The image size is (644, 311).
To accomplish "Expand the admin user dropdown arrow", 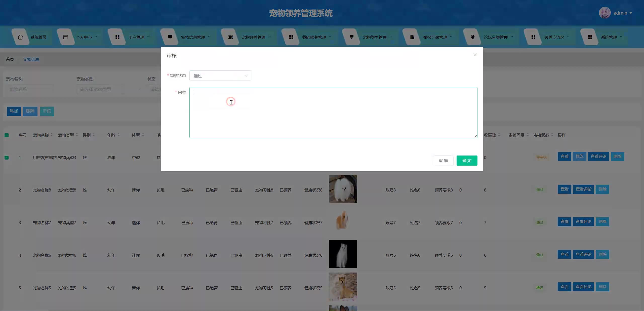I will coord(631,13).
